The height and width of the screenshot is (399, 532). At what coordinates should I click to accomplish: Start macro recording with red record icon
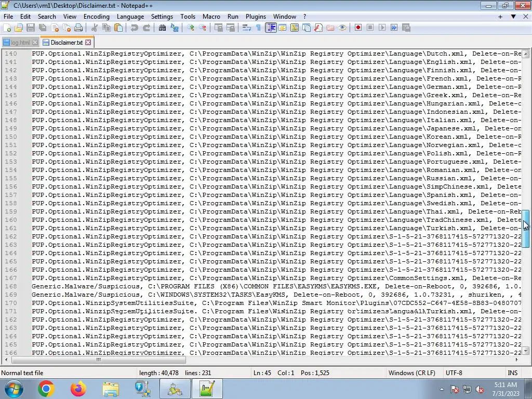pos(358,28)
